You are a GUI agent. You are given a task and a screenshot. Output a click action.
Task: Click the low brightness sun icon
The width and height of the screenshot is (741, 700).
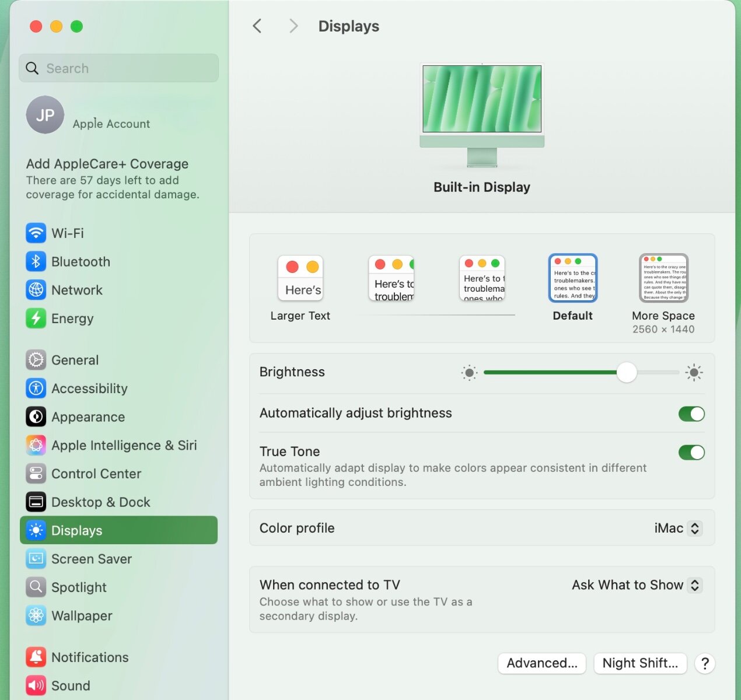(x=469, y=373)
